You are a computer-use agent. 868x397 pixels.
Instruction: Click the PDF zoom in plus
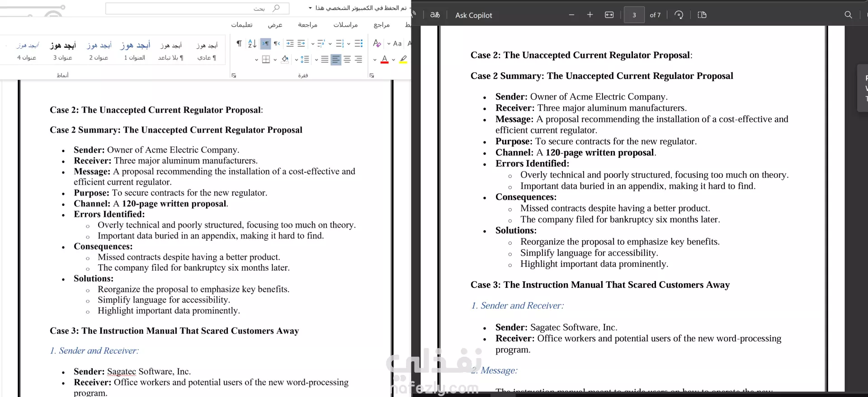(x=590, y=15)
